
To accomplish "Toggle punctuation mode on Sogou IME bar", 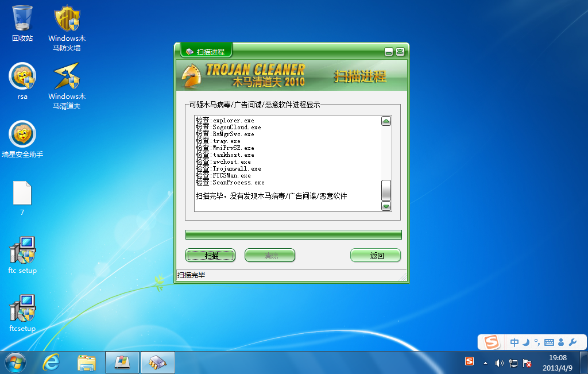I will (537, 342).
